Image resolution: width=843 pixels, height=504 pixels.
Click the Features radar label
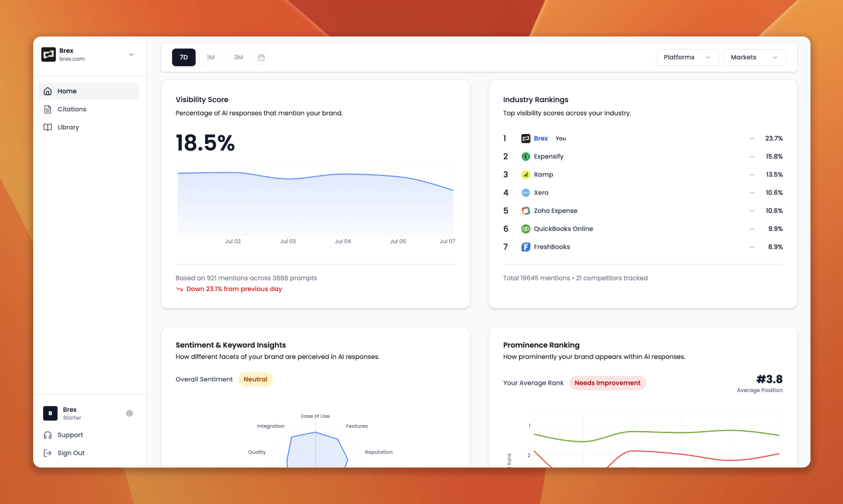point(357,426)
